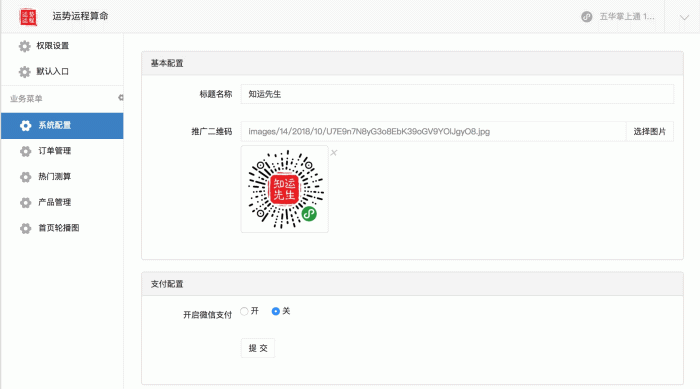Click the 标题名称 input field

pos(457,94)
